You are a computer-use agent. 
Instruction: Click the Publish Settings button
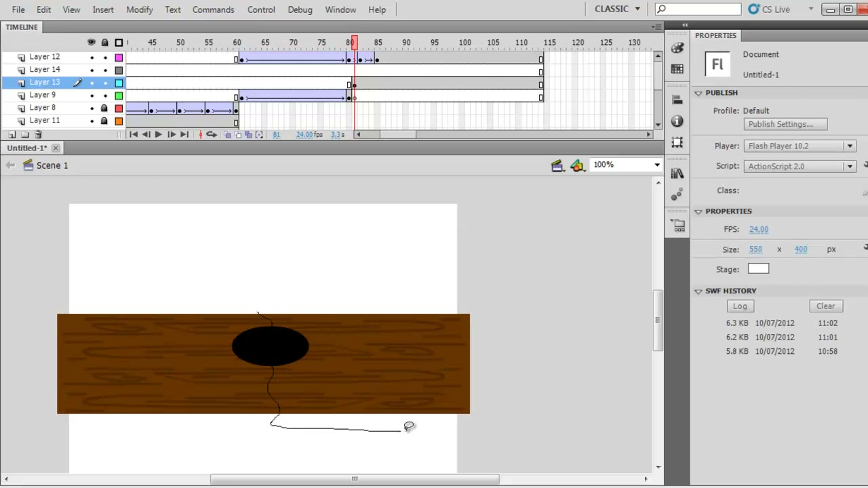click(x=785, y=124)
